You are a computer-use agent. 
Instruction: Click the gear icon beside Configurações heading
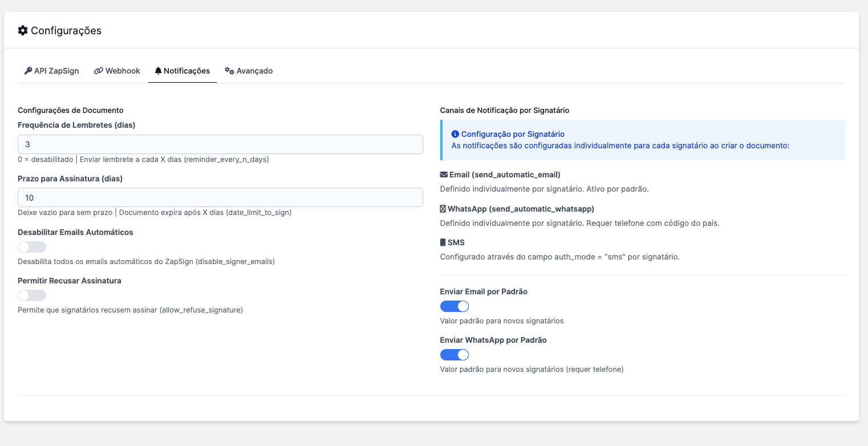[22, 30]
